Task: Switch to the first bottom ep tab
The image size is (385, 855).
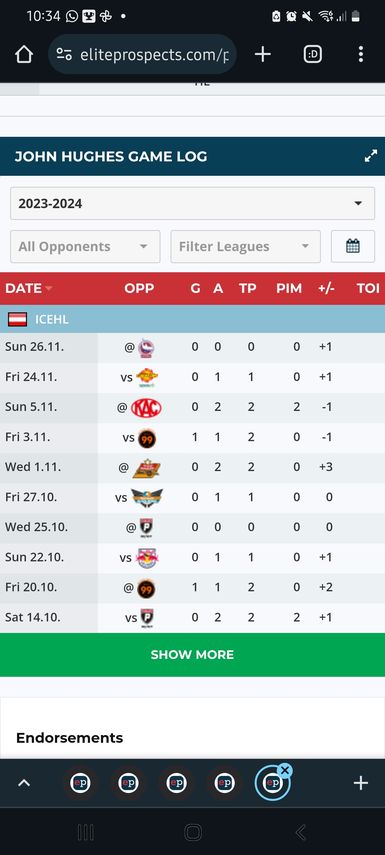Action: click(x=80, y=784)
